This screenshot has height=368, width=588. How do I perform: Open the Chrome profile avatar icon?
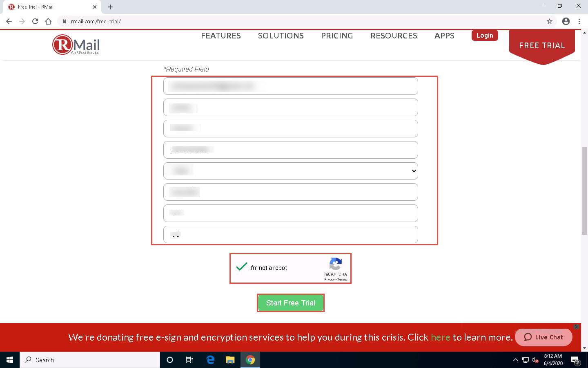click(566, 21)
